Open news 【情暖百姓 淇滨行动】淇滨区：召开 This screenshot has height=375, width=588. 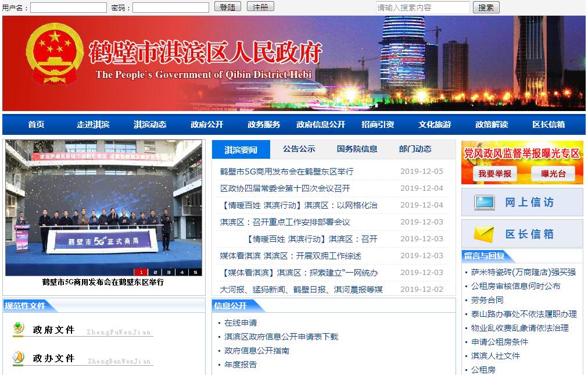pos(311,239)
